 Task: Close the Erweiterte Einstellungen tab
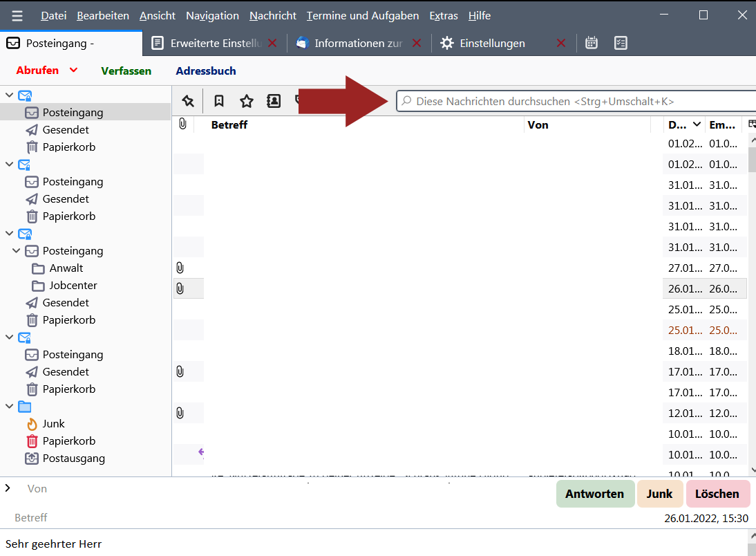click(272, 43)
